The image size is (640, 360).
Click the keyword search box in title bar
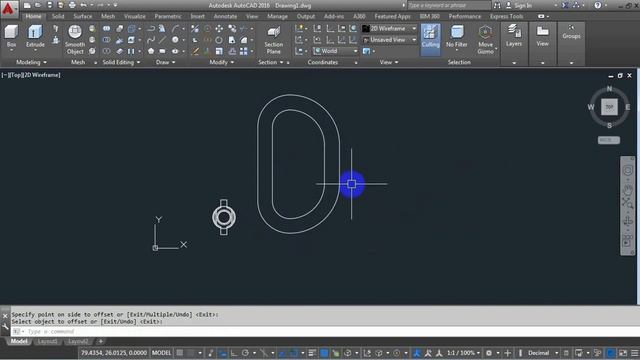tap(449, 5)
